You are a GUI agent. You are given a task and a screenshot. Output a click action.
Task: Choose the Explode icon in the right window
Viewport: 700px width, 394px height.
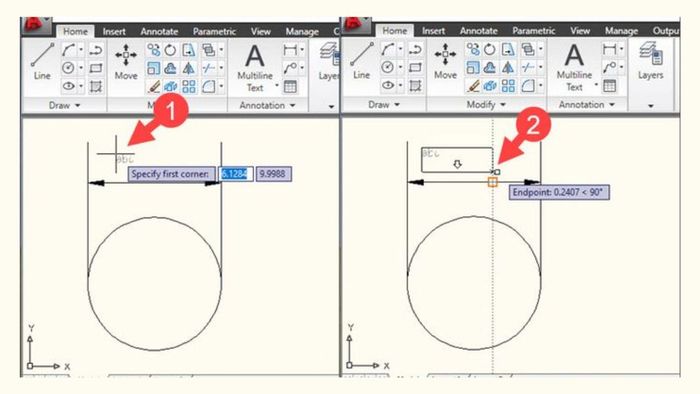490,85
